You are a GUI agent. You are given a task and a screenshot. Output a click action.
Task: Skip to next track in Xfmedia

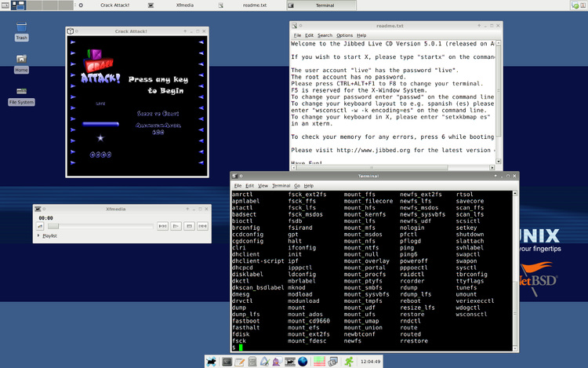tap(202, 226)
